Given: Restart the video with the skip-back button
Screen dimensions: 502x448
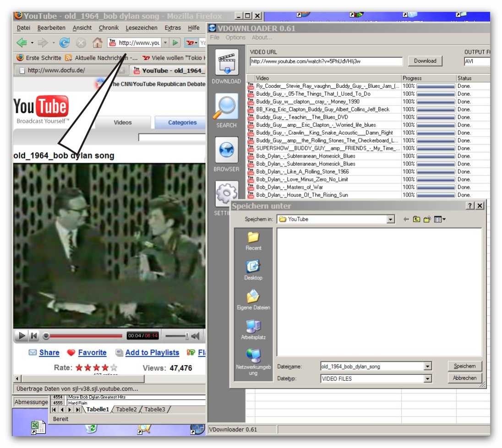Looking at the screenshot, I should click(34, 336).
